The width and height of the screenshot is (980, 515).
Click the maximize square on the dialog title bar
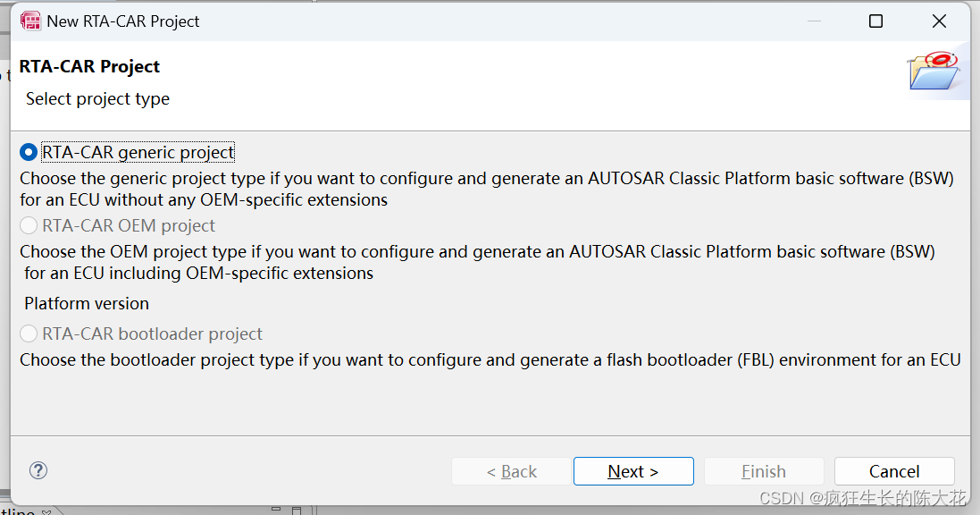(875, 20)
